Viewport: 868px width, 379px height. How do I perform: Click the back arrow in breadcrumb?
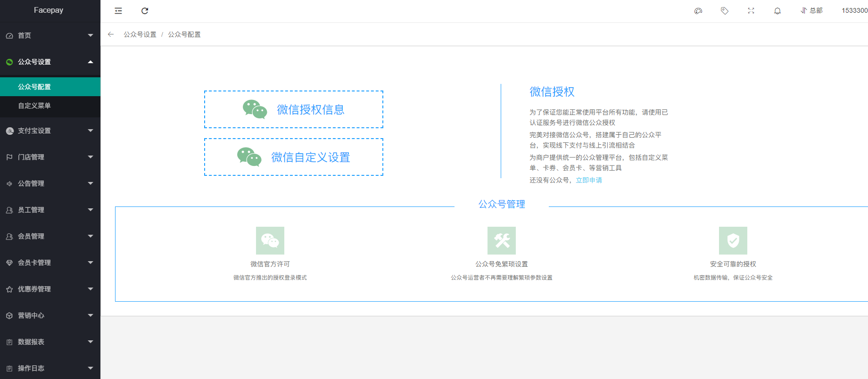pos(111,34)
